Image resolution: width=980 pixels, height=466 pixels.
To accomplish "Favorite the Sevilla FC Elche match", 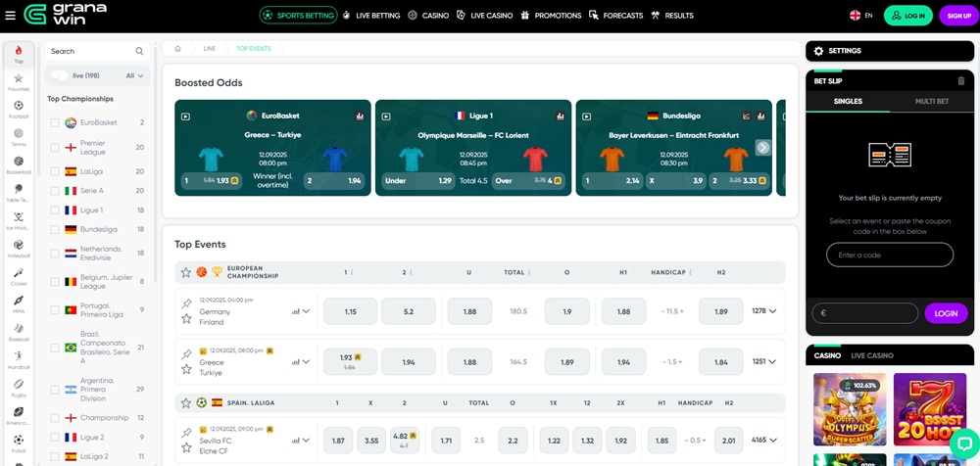I will (x=186, y=447).
